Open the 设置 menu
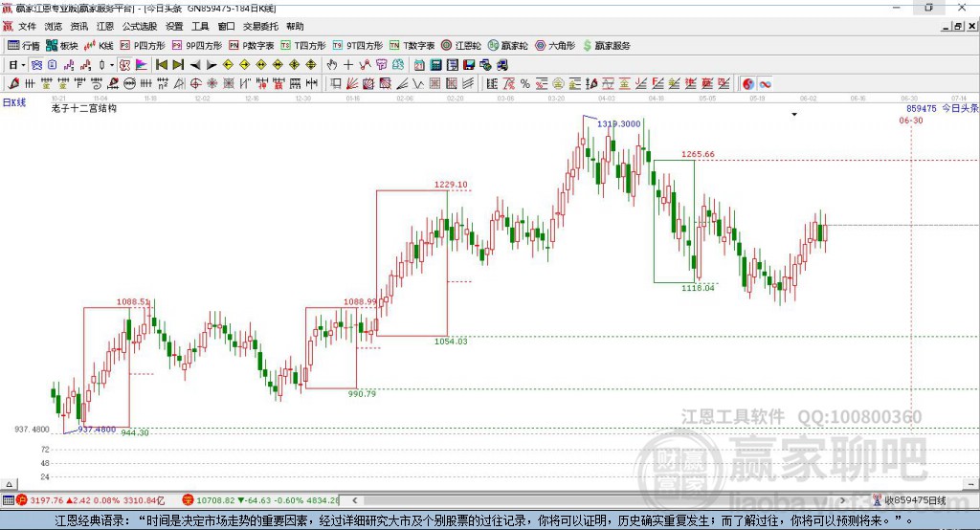The image size is (980, 530). pyautogui.click(x=174, y=26)
